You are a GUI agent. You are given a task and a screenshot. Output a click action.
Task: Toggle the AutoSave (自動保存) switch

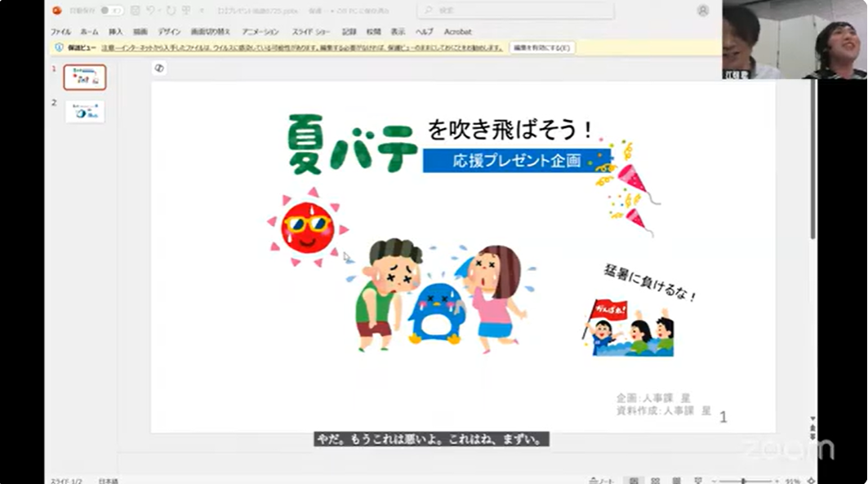(x=113, y=11)
